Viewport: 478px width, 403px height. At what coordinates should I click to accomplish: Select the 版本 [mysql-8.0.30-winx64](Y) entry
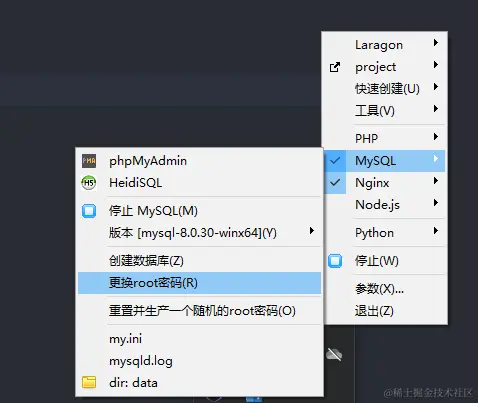(x=199, y=233)
